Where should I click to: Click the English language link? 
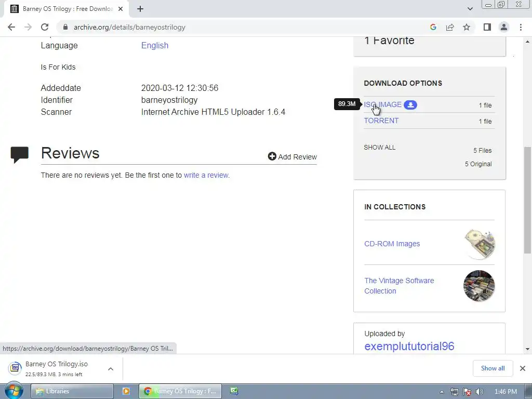[155, 46]
